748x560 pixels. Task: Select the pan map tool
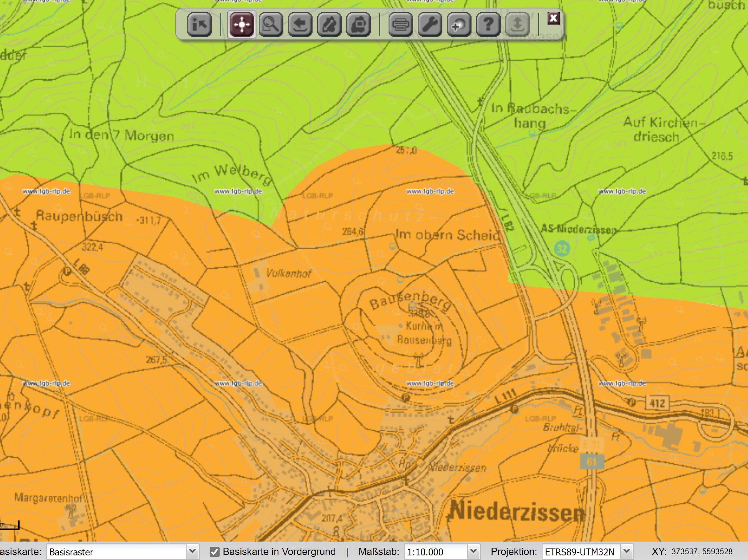click(x=242, y=25)
